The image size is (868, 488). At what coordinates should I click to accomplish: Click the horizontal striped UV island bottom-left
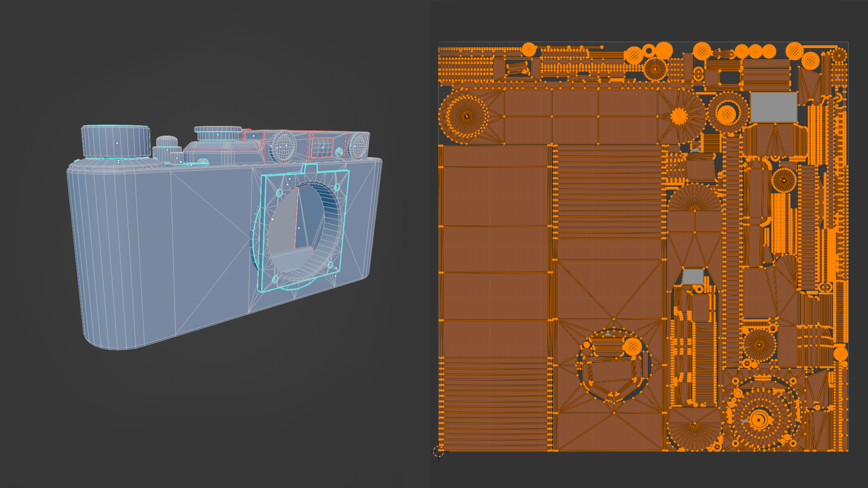pyautogui.click(x=495, y=403)
